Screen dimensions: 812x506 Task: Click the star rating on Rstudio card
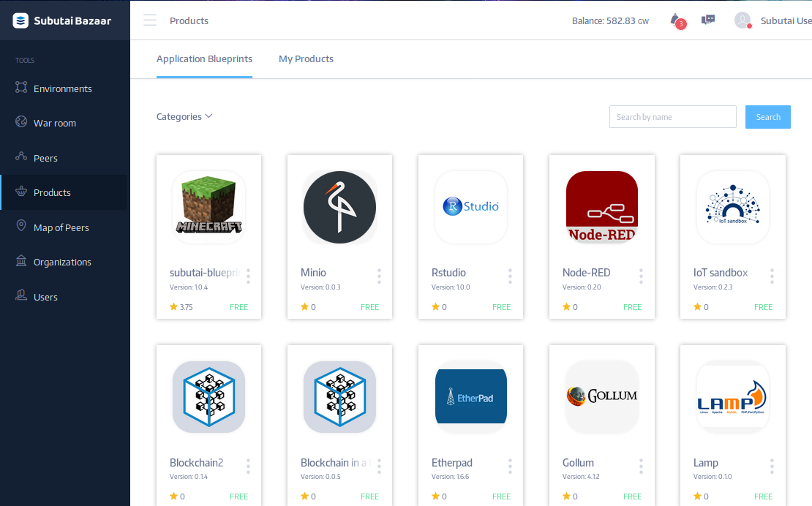tap(439, 307)
